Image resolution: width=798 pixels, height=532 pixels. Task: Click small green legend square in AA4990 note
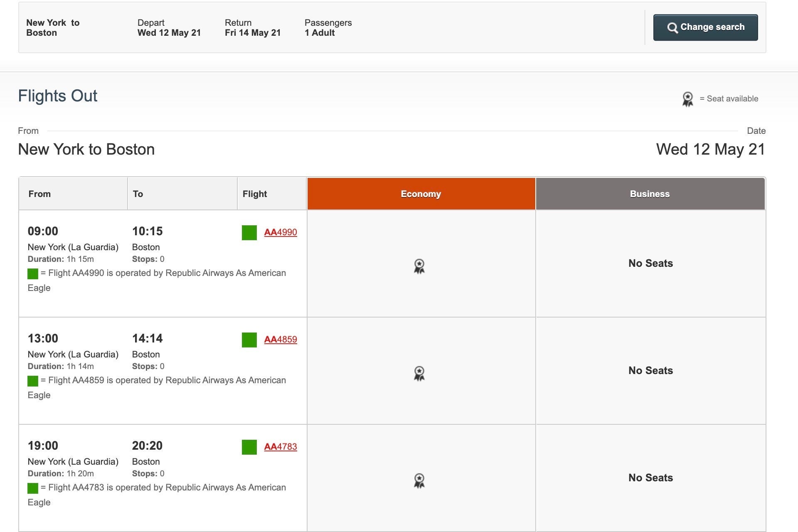[33, 274]
